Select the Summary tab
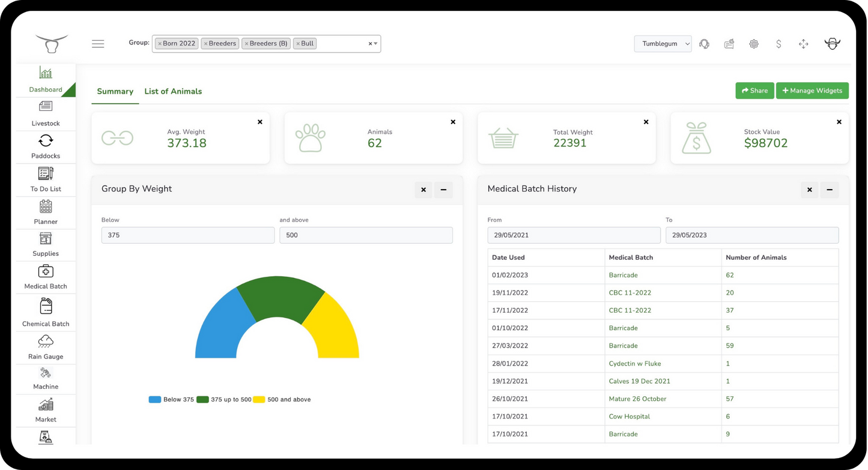The image size is (868, 470). point(115,91)
